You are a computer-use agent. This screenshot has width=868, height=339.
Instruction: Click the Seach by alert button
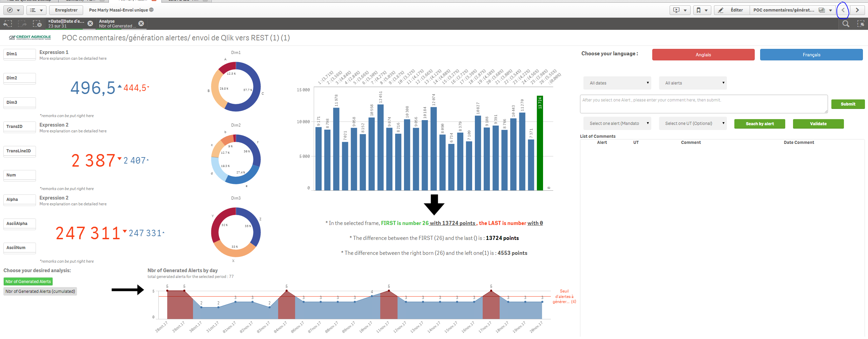coord(759,124)
